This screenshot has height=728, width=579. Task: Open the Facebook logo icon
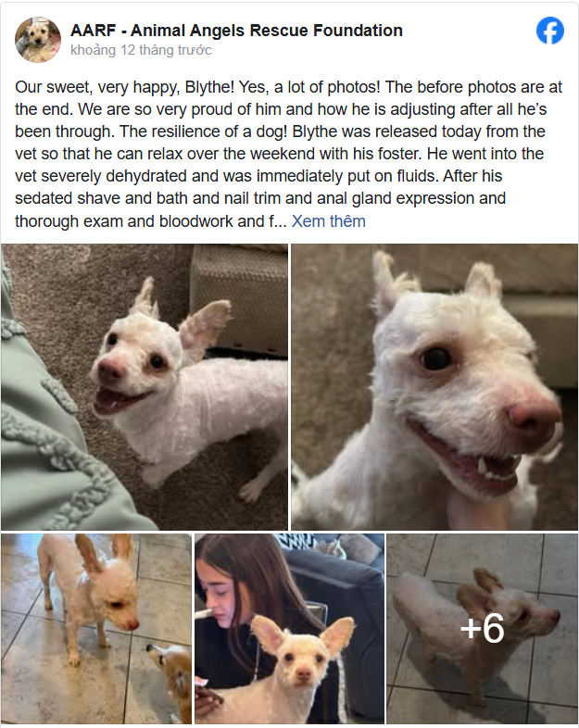click(x=550, y=31)
